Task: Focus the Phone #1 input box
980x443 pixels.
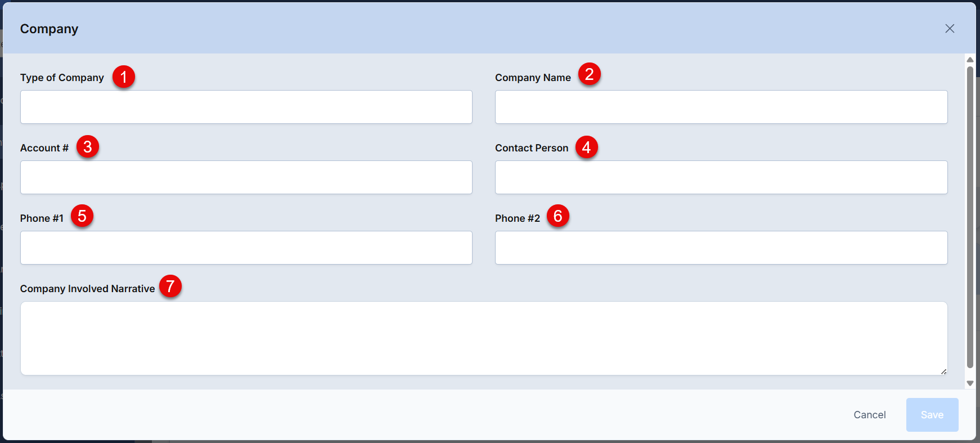Action: (246, 248)
